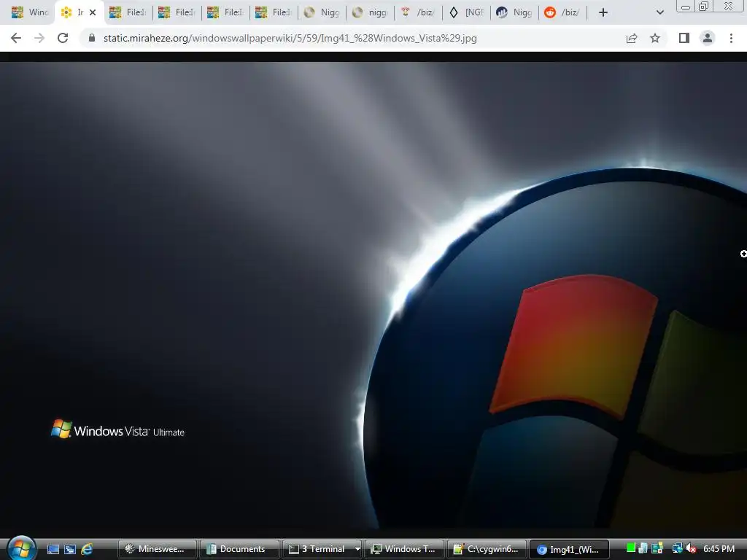Open the Windows Start orb
The height and width of the screenshot is (560, 747).
coord(21,548)
